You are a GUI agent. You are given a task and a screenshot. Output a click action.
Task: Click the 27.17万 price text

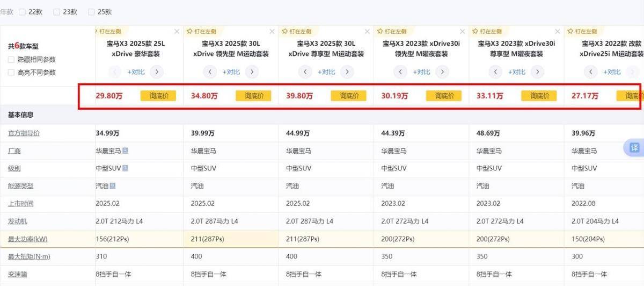click(x=584, y=96)
